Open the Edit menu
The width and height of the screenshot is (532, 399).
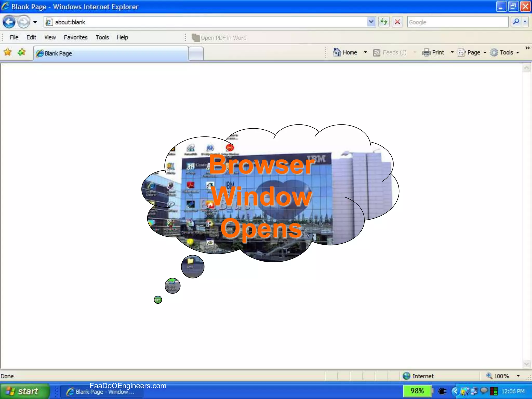(31, 37)
